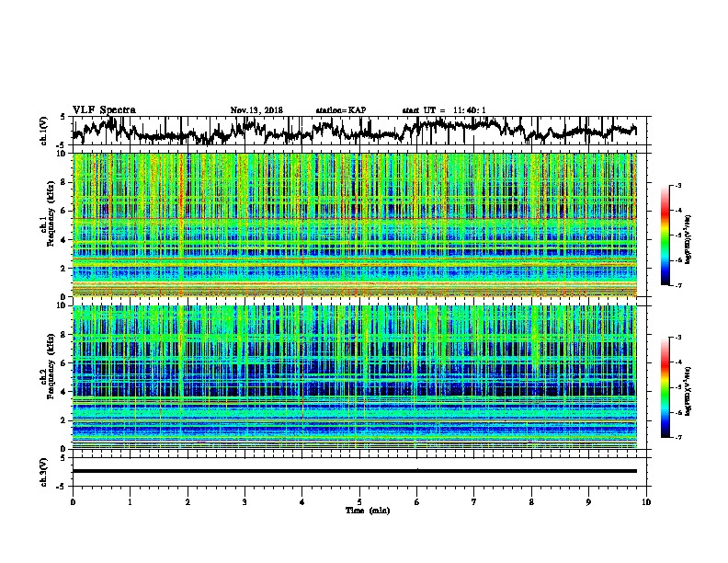Click inside the ch.1 spectrogram panel

[x=355, y=224]
